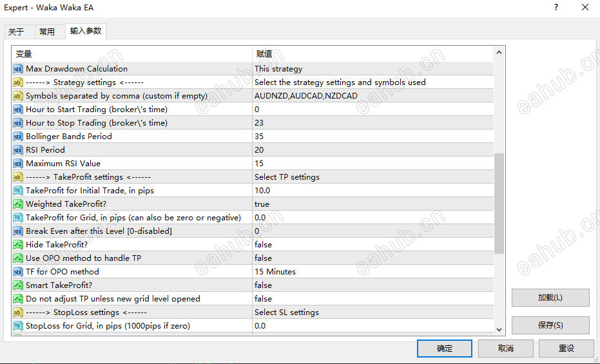Click the icon beside TF for OPO method
600x364 pixels.
click(x=17, y=271)
